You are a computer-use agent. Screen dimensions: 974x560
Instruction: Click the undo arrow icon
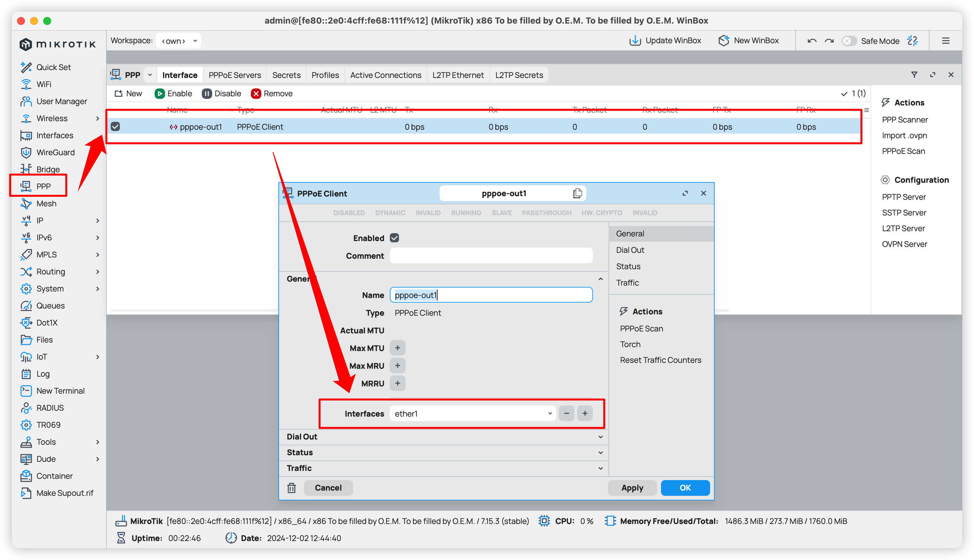pos(812,41)
